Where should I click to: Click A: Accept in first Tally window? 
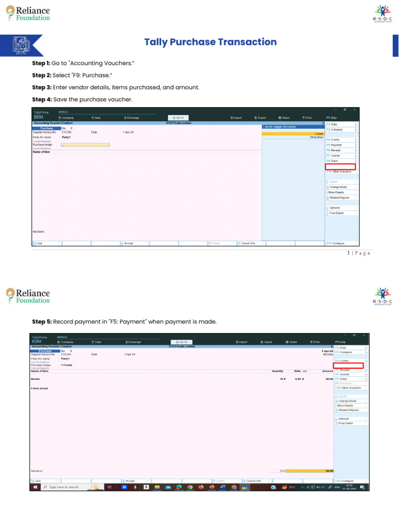point(135,243)
